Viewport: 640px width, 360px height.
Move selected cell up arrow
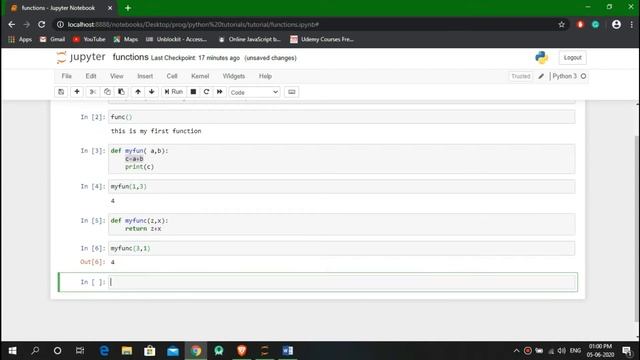pyautogui.click(x=138, y=92)
